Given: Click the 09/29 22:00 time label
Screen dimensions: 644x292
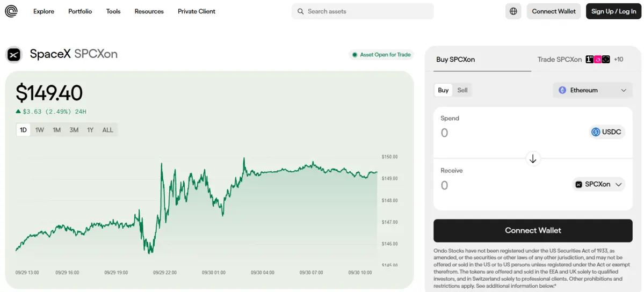Looking at the screenshot, I should point(165,272).
